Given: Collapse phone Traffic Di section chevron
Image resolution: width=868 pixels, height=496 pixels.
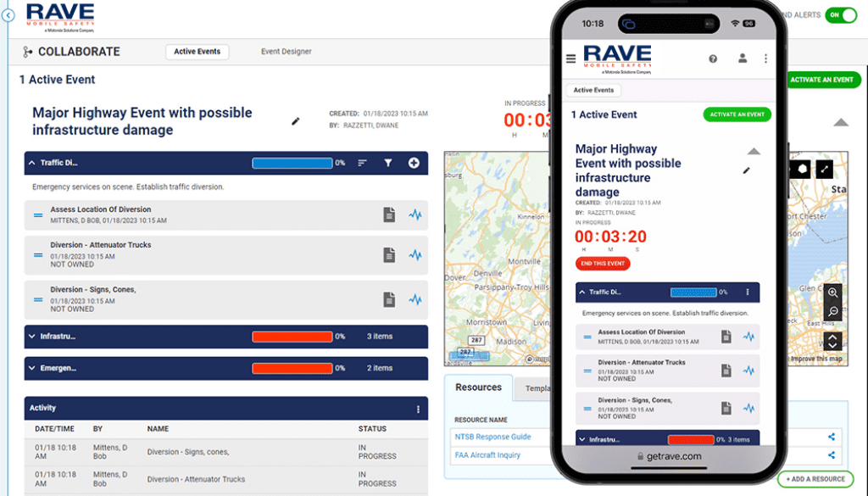Looking at the screenshot, I should [x=581, y=292].
